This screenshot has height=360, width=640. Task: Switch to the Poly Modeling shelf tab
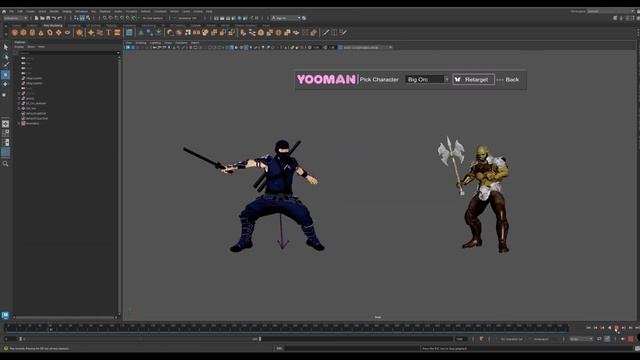click(x=53, y=25)
